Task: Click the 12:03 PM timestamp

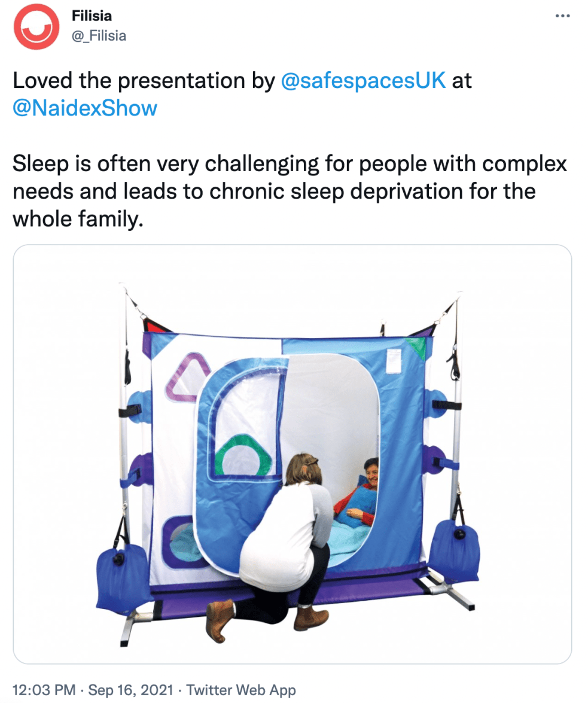Action: click(44, 690)
